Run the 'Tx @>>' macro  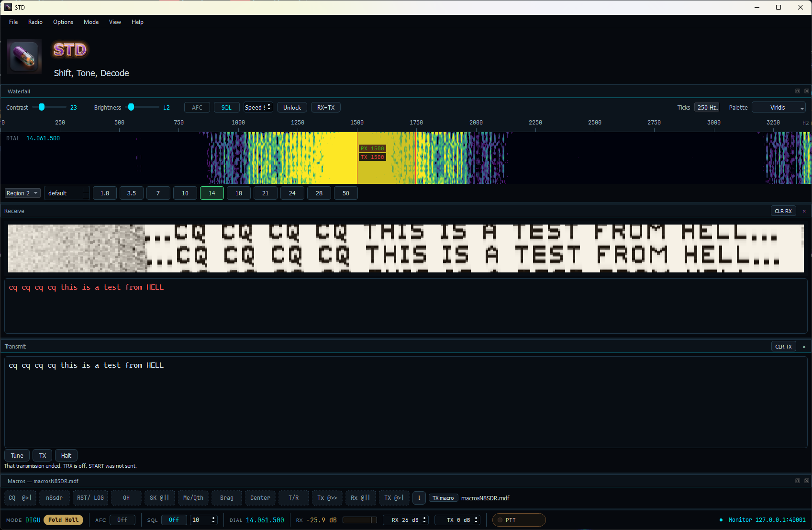(x=327, y=498)
